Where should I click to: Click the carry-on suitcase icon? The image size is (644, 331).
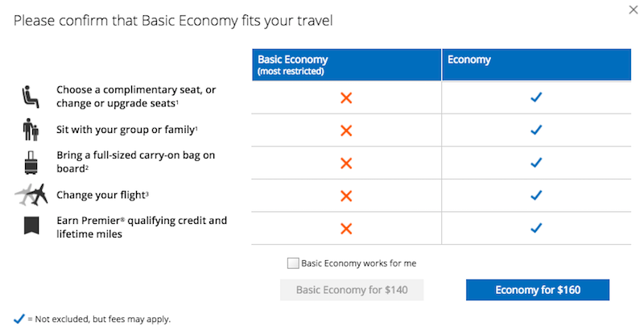point(31,163)
